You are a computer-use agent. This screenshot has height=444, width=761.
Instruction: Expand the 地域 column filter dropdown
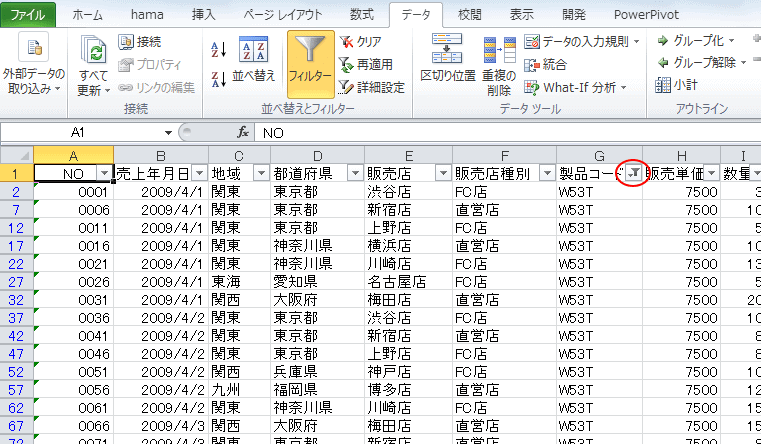click(260, 173)
